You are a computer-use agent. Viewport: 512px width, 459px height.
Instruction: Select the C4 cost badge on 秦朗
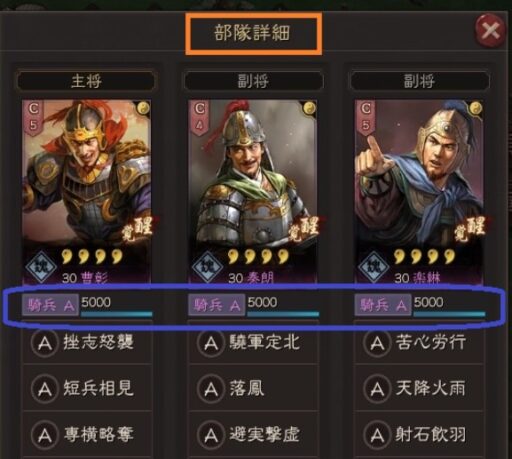pyautogui.click(x=199, y=118)
